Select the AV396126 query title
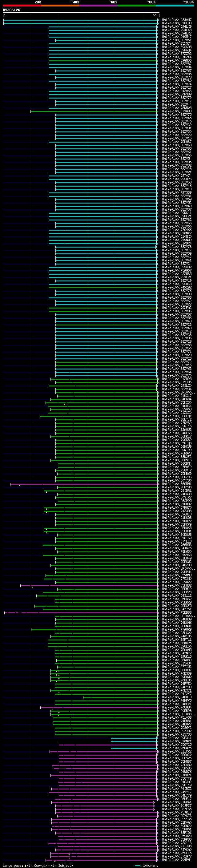The height and width of the screenshot is (868, 197). tap(11, 10)
